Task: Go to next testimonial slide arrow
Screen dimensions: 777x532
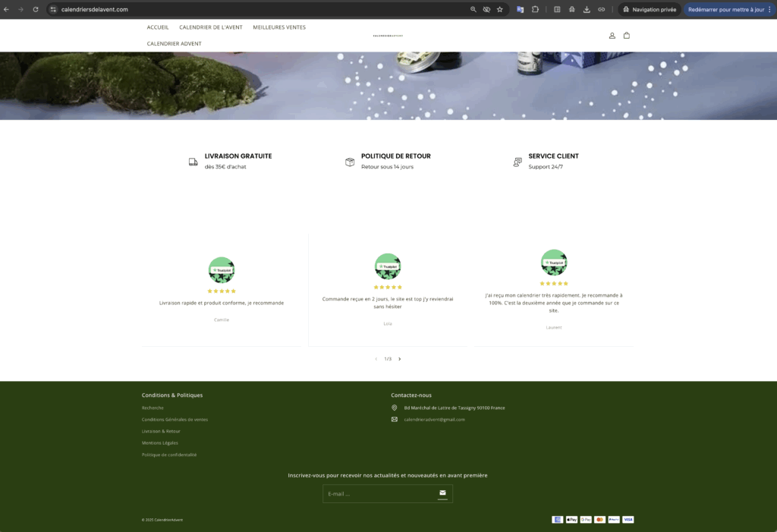Action: (400, 359)
